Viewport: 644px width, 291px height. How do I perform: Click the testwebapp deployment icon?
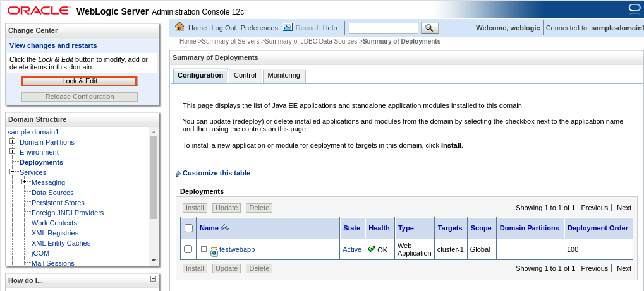pyautogui.click(x=214, y=252)
